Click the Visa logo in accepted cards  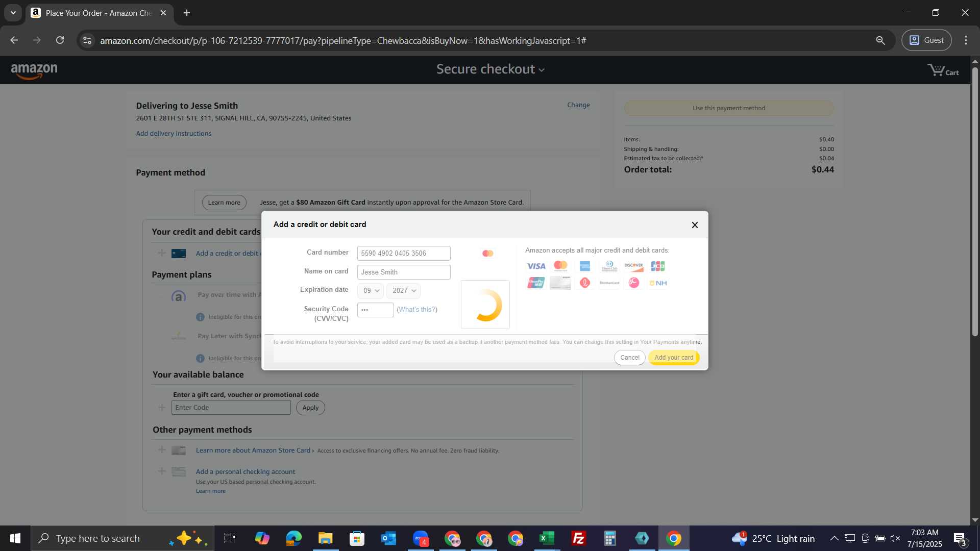tap(536, 266)
